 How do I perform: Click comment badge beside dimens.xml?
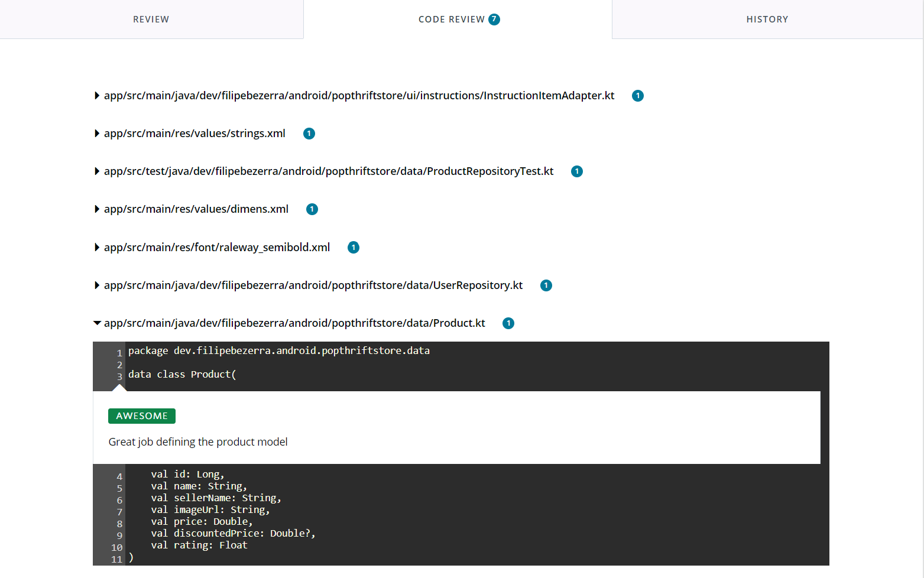[x=312, y=209]
